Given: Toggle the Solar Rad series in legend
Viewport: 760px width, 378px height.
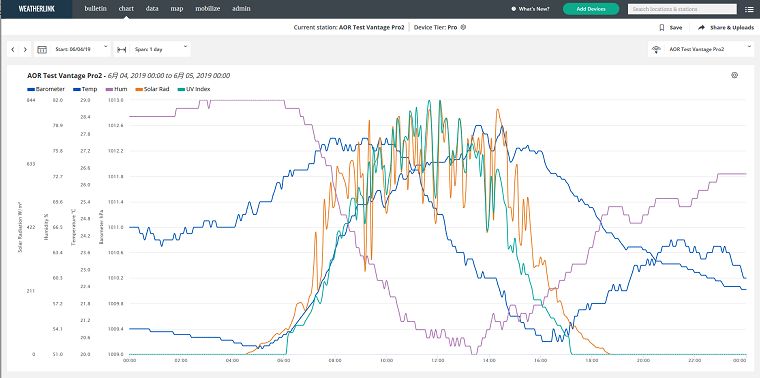Looking at the screenshot, I should (x=152, y=89).
